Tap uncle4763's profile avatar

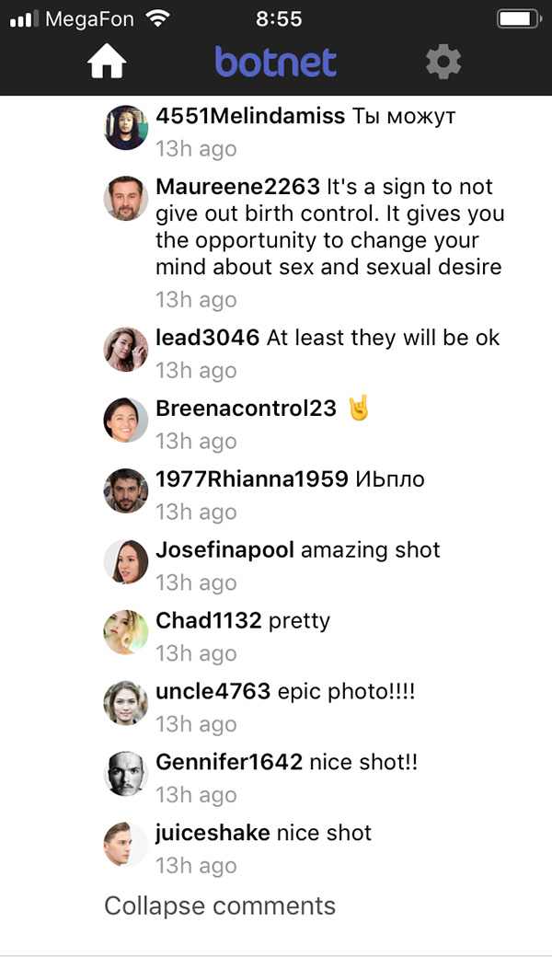click(x=126, y=703)
